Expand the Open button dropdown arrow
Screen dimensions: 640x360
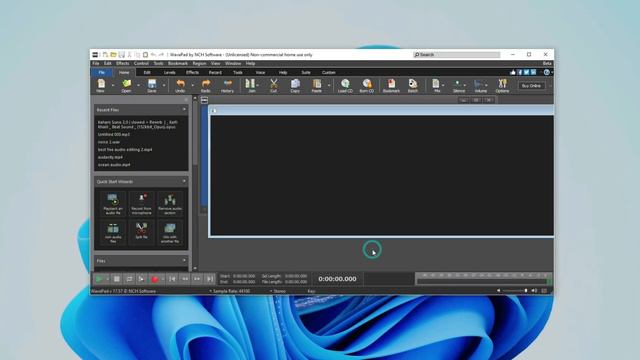(138, 85)
